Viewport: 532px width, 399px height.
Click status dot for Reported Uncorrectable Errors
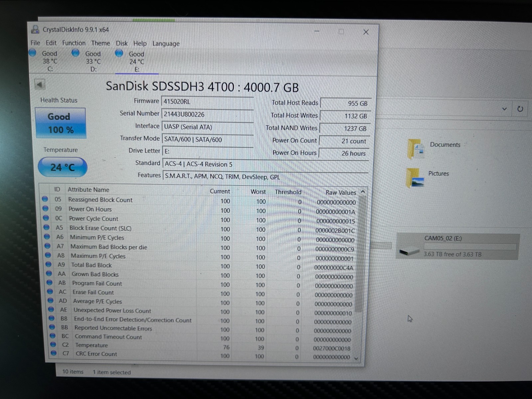52,327
